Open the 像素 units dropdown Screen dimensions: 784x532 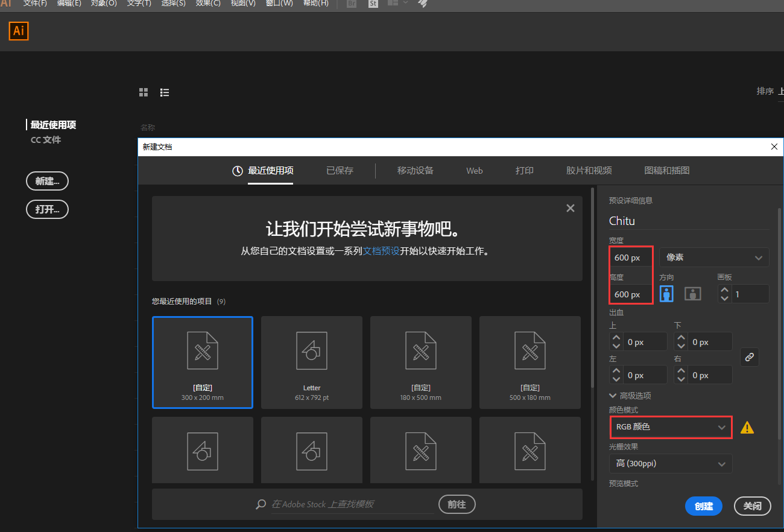(714, 257)
